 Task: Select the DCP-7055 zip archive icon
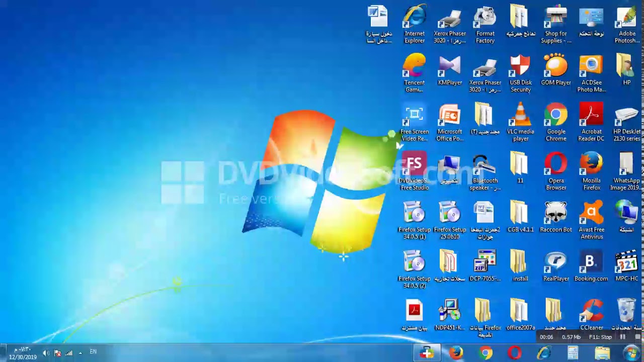coord(485,266)
